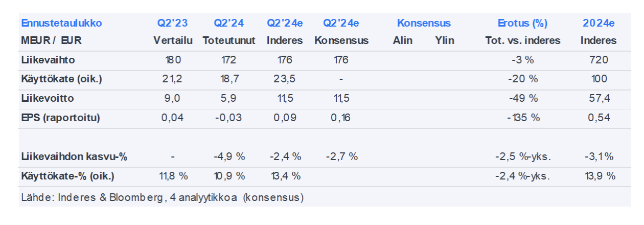Image resolution: width=644 pixels, height=225 pixels.
Task: Click the Alin column subheader
Action: [402, 40]
